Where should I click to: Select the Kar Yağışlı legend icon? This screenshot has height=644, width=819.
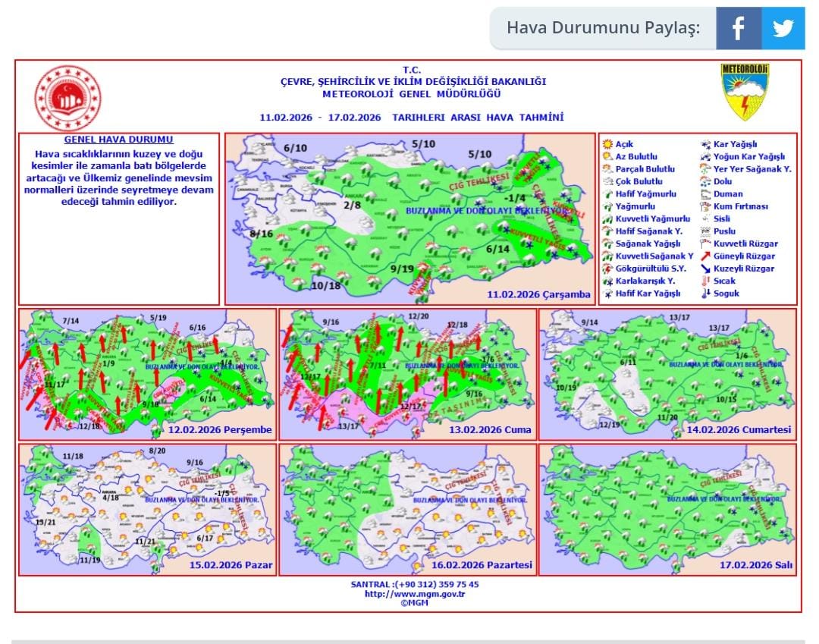point(705,144)
